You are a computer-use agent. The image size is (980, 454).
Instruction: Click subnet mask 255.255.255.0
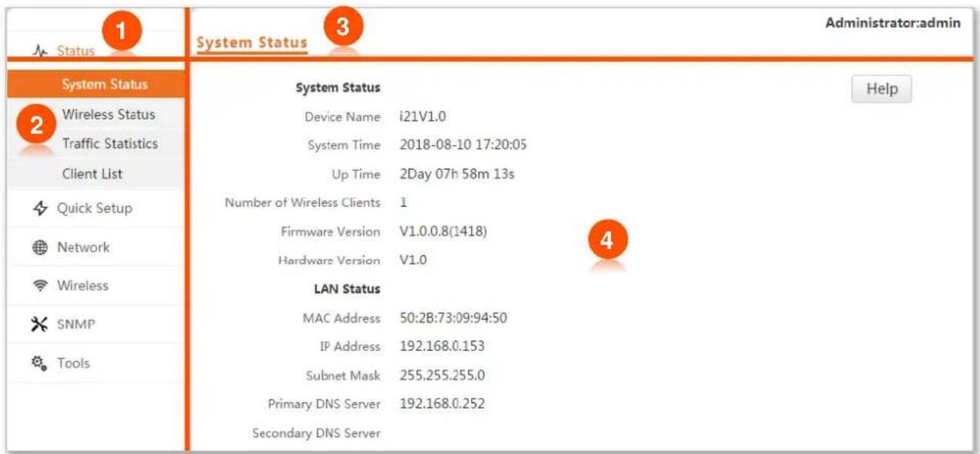(442, 376)
